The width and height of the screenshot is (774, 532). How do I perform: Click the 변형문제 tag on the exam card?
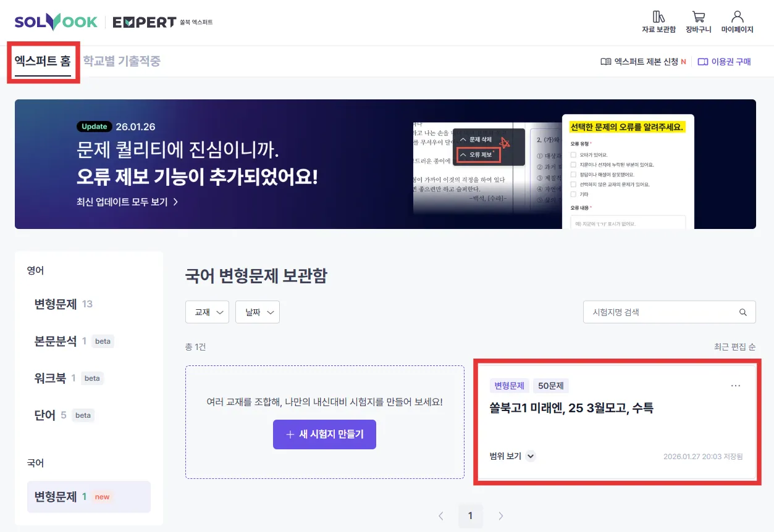pos(509,386)
